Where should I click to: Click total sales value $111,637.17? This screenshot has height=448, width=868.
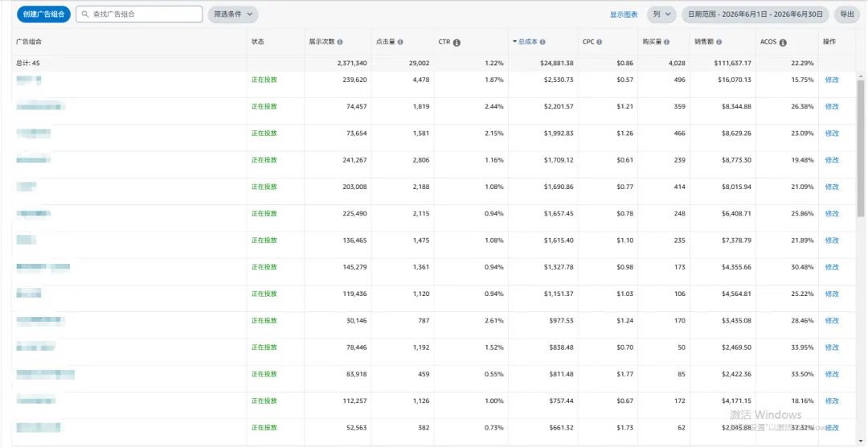[x=732, y=63]
